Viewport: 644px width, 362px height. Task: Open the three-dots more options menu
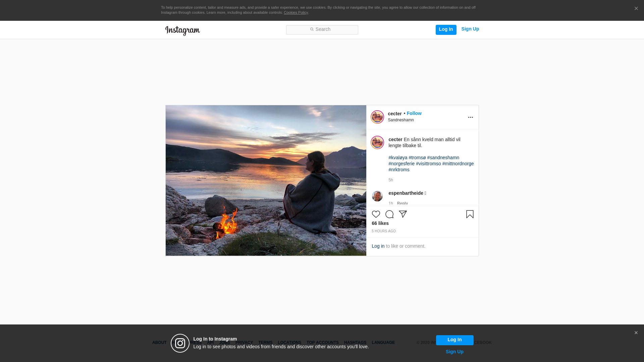click(470, 117)
